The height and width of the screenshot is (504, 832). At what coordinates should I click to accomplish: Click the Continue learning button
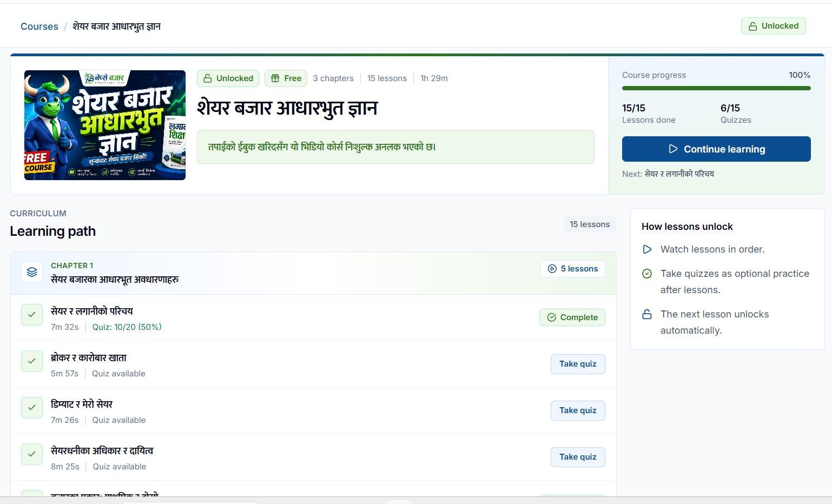[x=716, y=149]
